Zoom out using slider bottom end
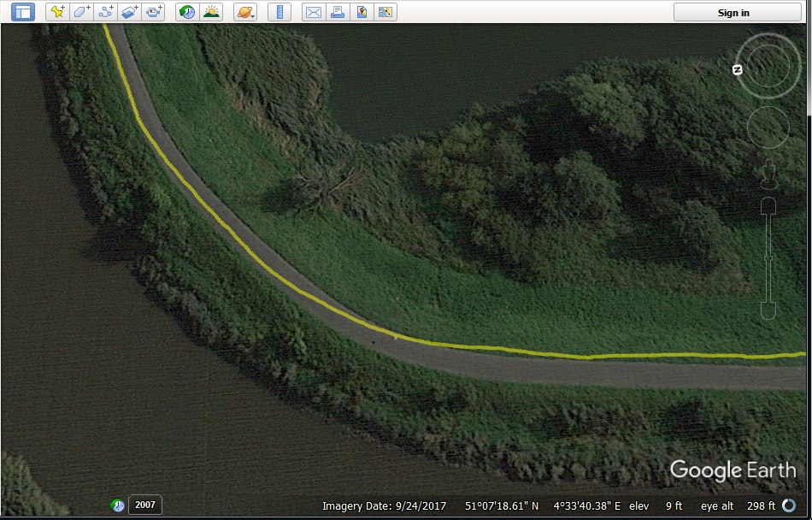The height and width of the screenshot is (520, 812). pos(768,310)
